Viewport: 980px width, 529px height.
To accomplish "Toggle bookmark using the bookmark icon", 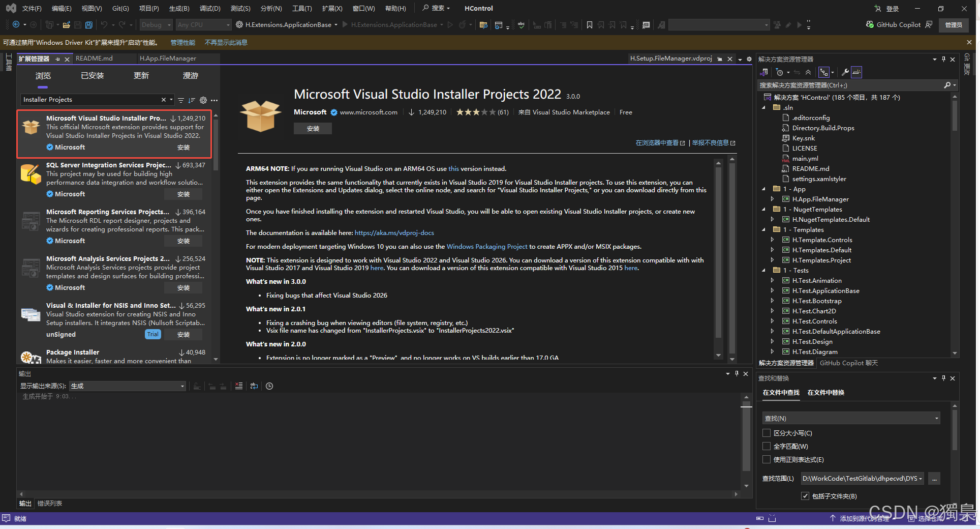I will [x=590, y=24].
